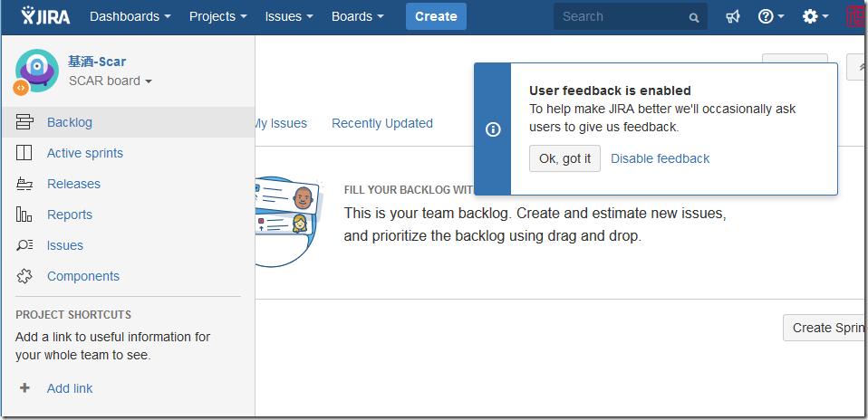This screenshot has height=420, width=868.
Task: Click the backlog illustration image
Action: 288,222
